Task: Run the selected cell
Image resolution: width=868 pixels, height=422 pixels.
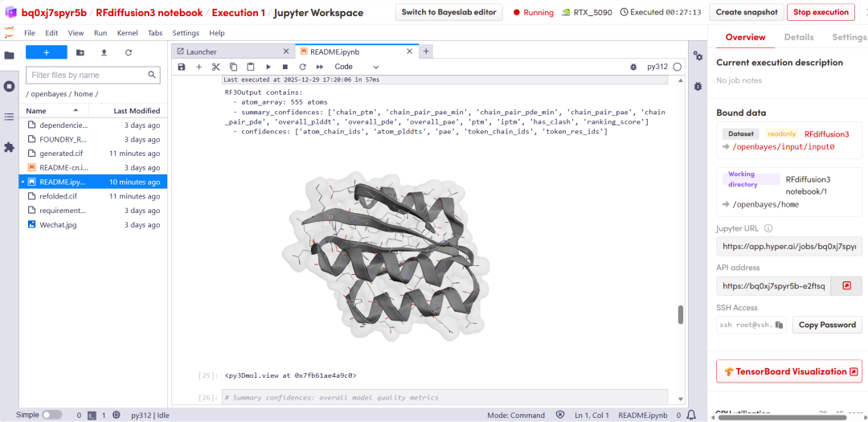Action: tap(268, 67)
